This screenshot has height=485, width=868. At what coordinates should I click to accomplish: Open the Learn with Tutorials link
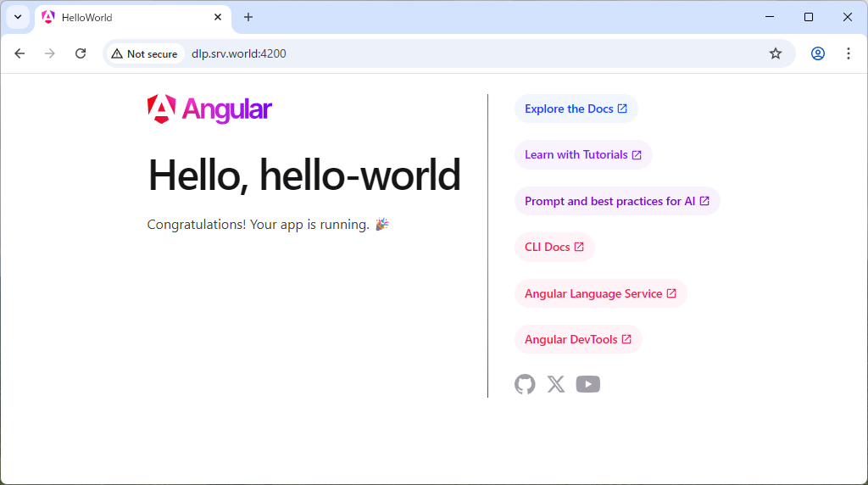pyautogui.click(x=582, y=155)
